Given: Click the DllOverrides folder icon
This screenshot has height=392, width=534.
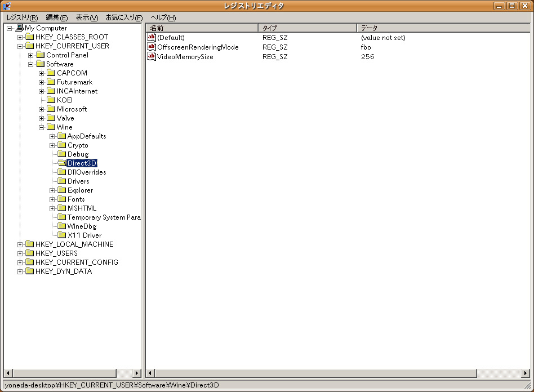Looking at the screenshot, I should pos(61,172).
